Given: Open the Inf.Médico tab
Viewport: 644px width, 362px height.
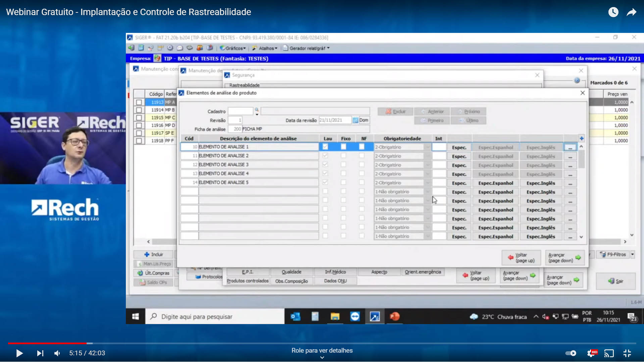Looking at the screenshot, I should 335,272.
